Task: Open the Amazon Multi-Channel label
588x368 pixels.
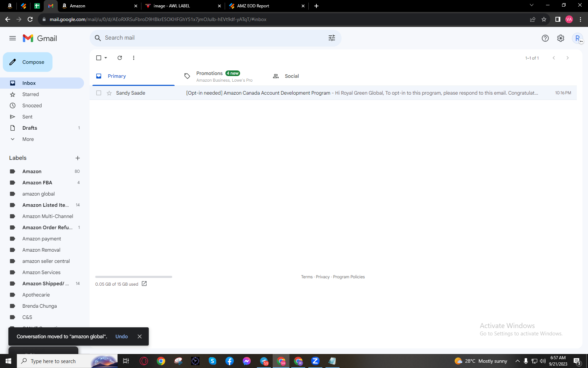Action: click(x=42, y=216)
